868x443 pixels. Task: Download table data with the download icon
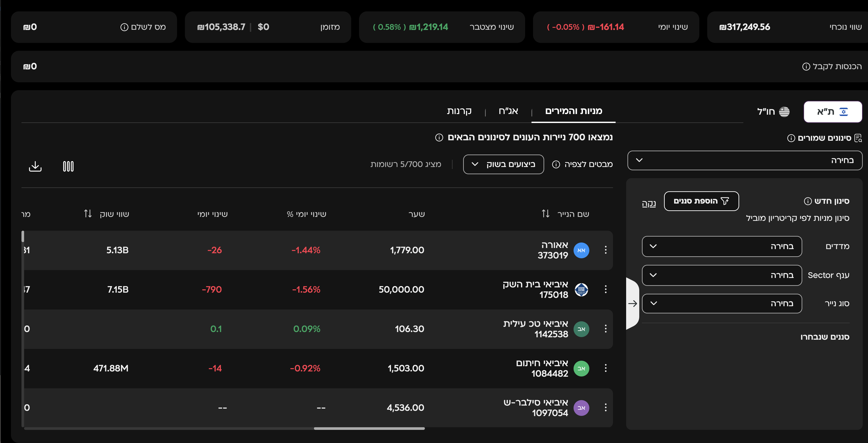(x=35, y=166)
